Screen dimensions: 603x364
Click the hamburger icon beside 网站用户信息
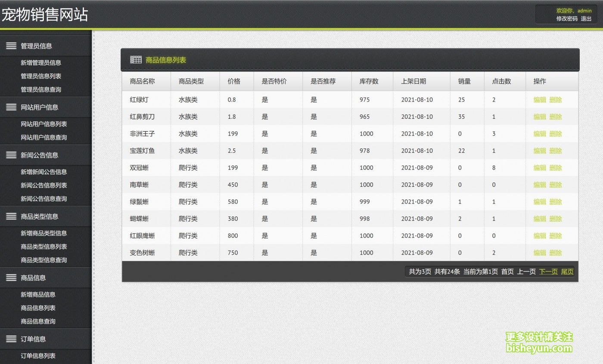11,107
